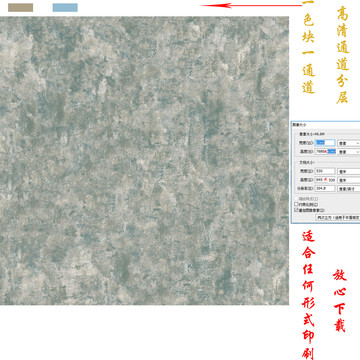Click the document width field showing 530
This screenshot has height=360, width=360.
point(325,171)
